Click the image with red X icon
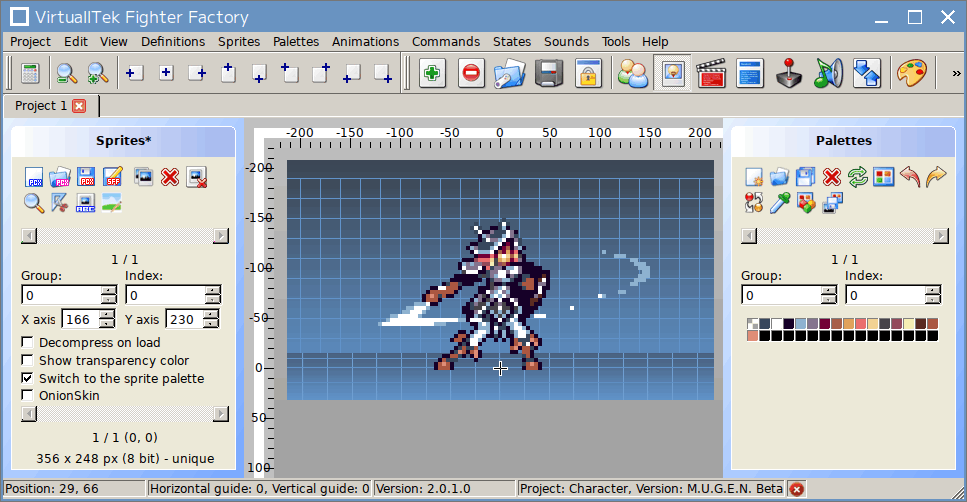Image resolution: width=967 pixels, height=502 pixels. pyautogui.click(x=197, y=177)
